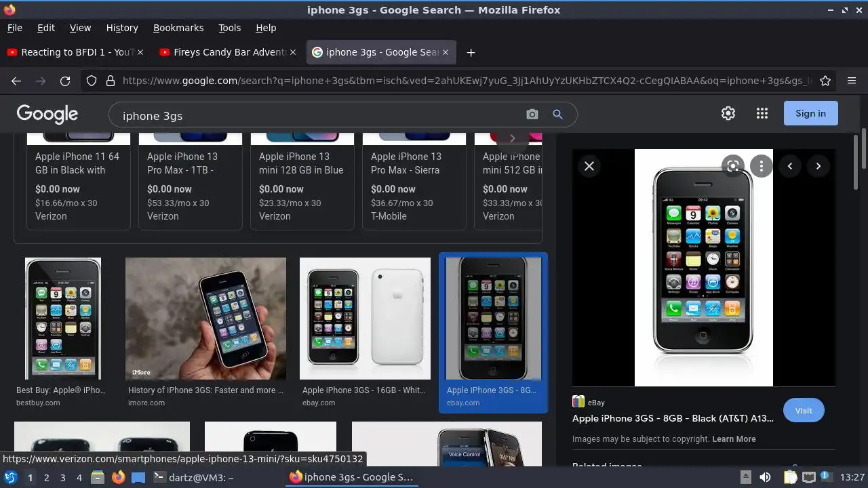Click the Sign in button
Screen dimensions: 868x488
point(811,113)
